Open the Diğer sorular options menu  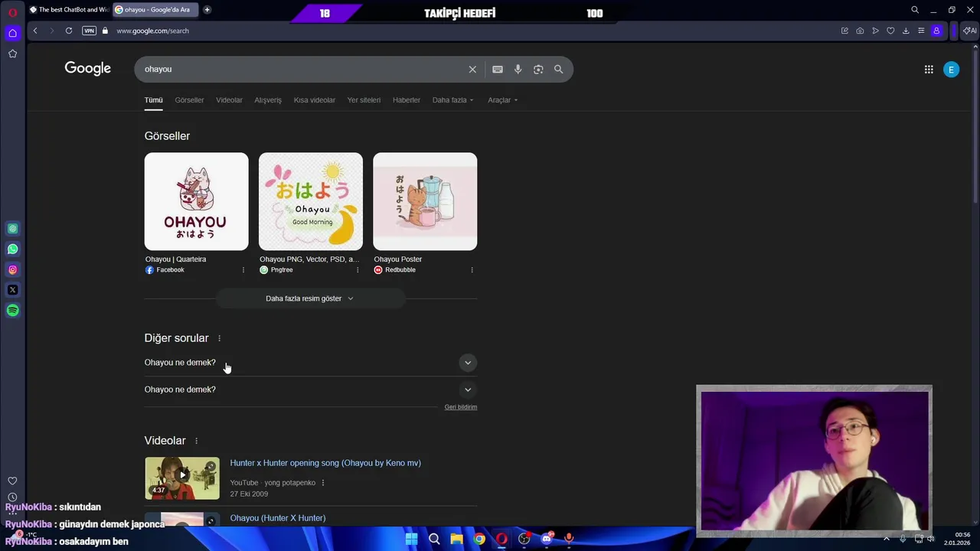click(x=219, y=338)
